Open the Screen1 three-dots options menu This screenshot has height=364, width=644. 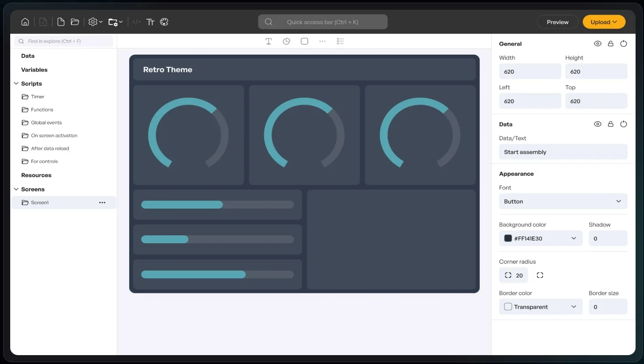click(102, 202)
